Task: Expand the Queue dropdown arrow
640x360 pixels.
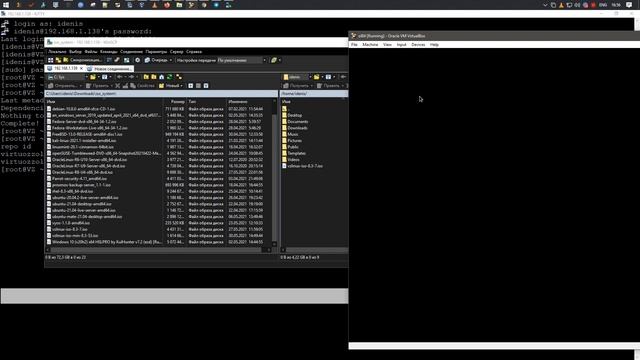Action: tap(171, 60)
